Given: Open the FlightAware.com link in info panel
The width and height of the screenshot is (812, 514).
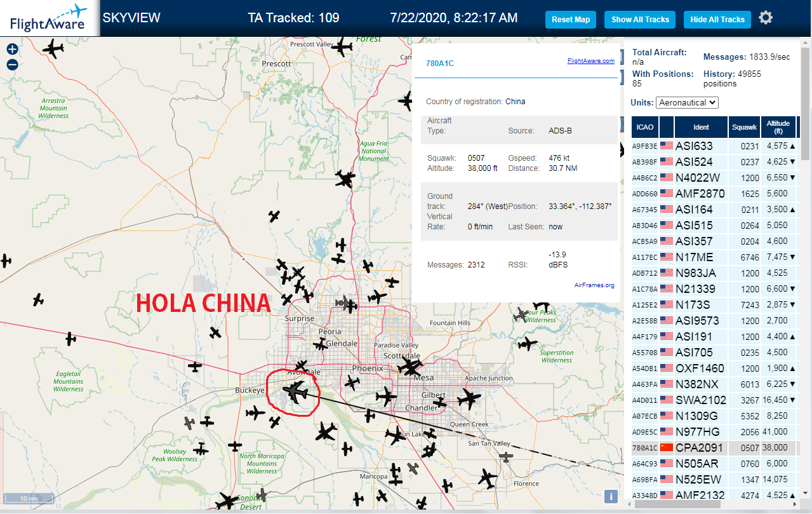Looking at the screenshot, I should pyautogui.click(x=590, y=61).
